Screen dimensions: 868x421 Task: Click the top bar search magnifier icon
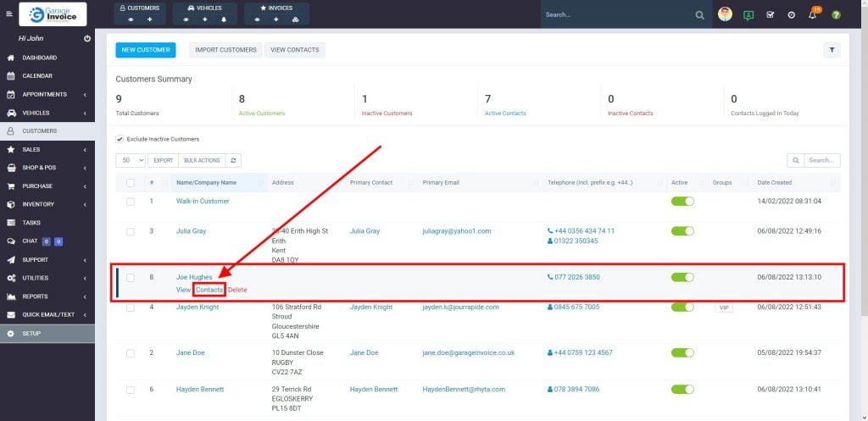point(699,15)
